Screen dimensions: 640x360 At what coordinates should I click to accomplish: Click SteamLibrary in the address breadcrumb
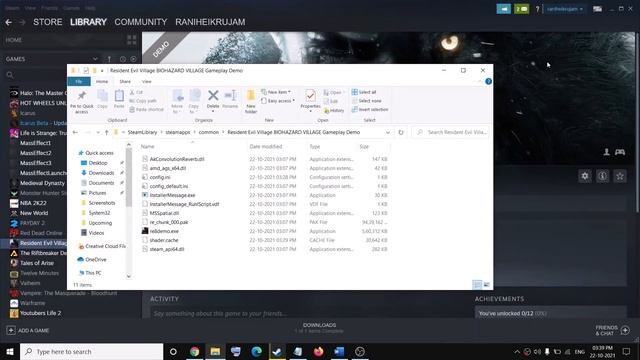[142, 132]
